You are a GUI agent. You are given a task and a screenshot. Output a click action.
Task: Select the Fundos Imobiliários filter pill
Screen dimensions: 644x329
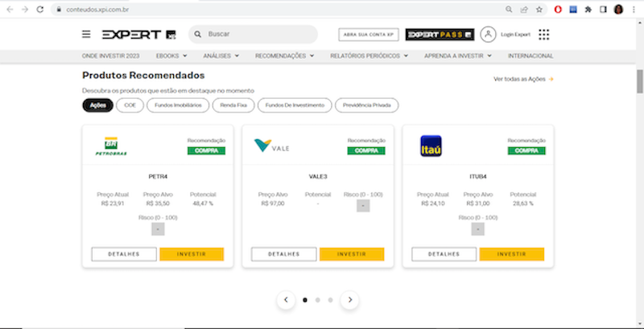point(178,105)
